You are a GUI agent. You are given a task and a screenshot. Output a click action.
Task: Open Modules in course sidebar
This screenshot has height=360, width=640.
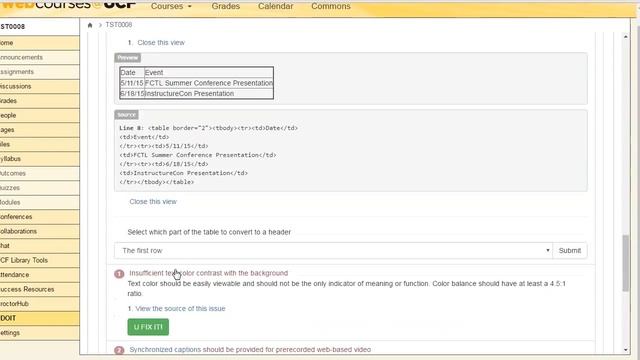[x=40, y=202]
